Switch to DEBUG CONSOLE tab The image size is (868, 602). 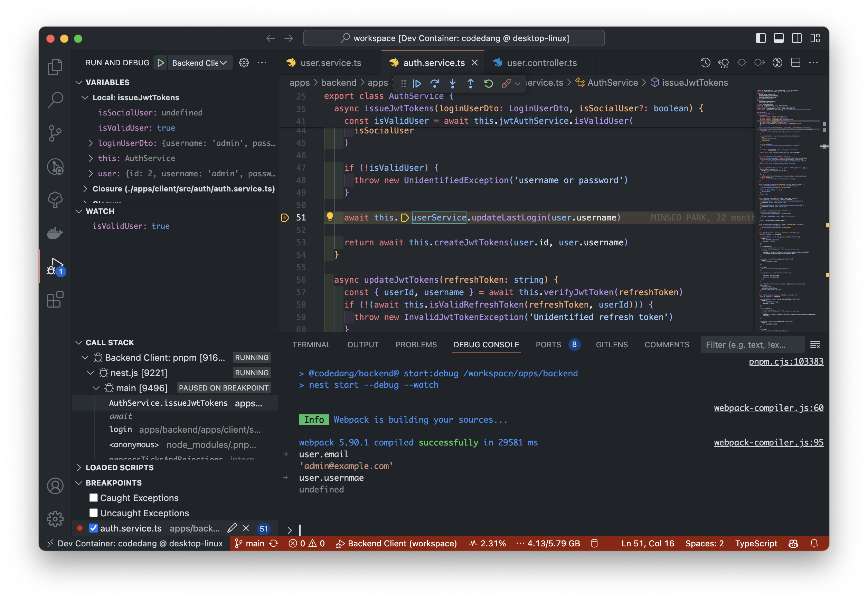point(487,344)
